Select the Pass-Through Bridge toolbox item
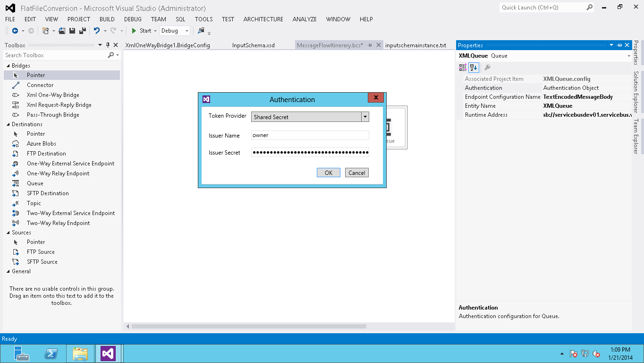 [x=62, y=115]
